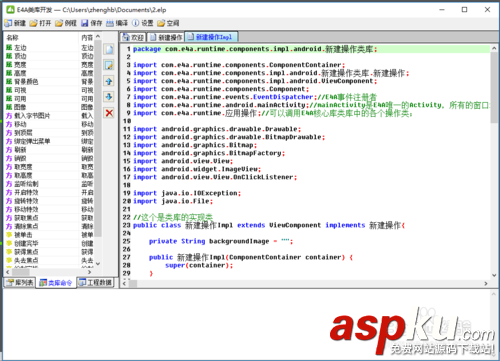Screen dimensions: 500x361
Task: Click list panel scroll up arrow
Action: [x=98, y=36]
